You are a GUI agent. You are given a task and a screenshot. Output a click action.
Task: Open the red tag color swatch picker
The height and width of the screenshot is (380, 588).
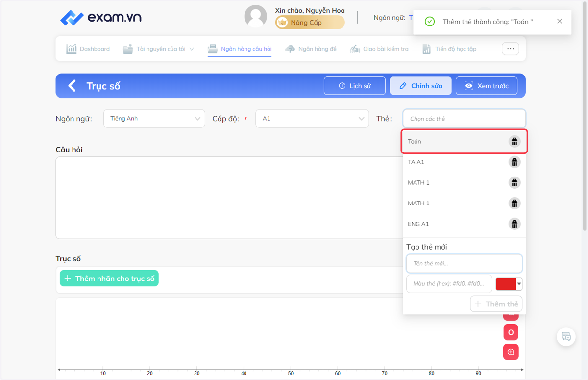point(509,284)
